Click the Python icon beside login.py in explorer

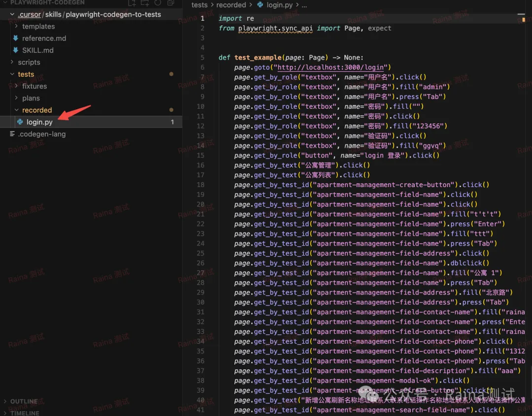20,122
